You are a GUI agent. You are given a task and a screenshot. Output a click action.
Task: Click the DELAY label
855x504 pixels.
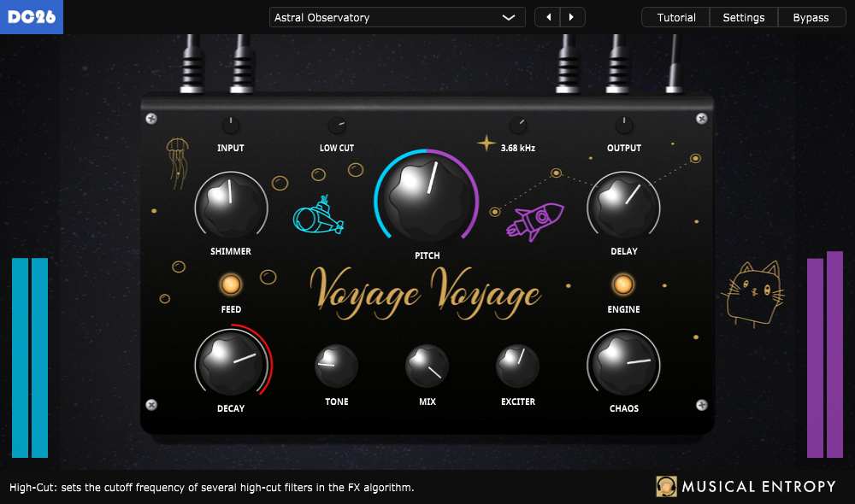[624, 251]
